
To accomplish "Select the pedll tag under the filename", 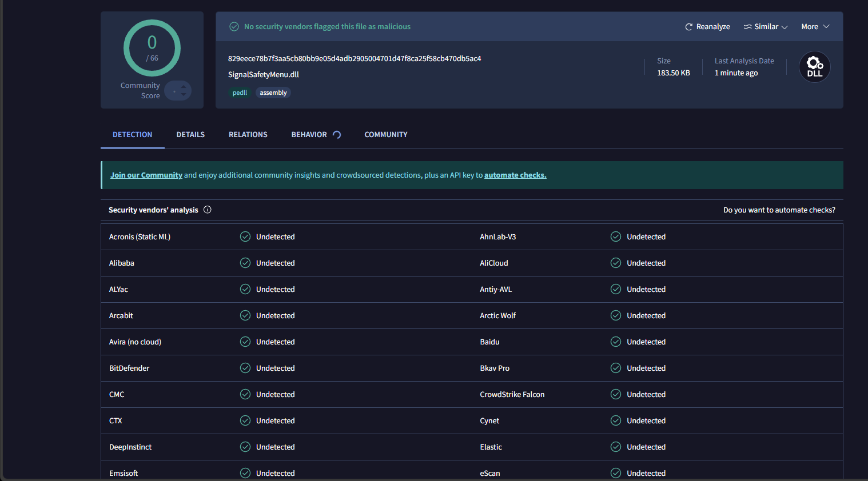I will click(x=240, y=92).
